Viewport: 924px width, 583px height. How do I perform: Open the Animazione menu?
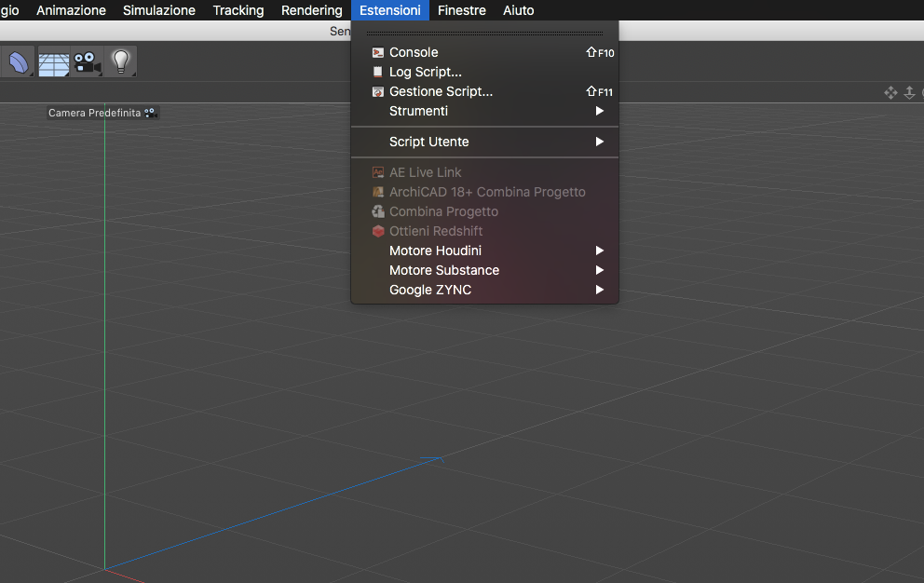click(71, 10)
